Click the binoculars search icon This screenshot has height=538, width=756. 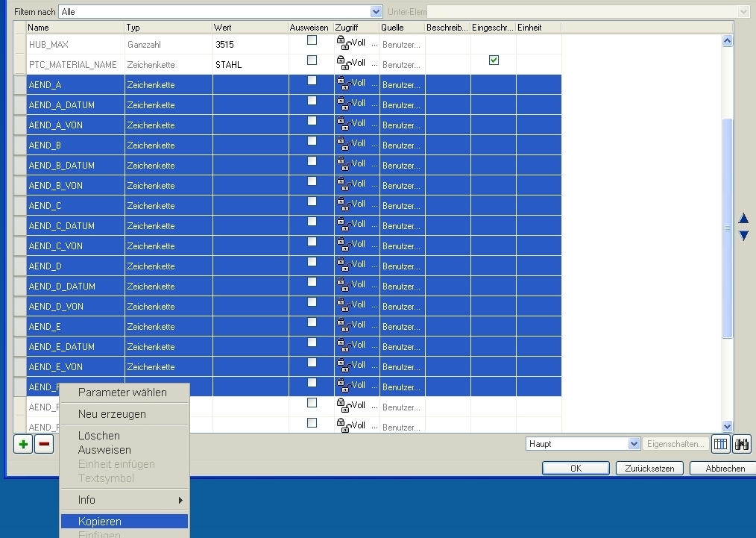coord(742,445)
